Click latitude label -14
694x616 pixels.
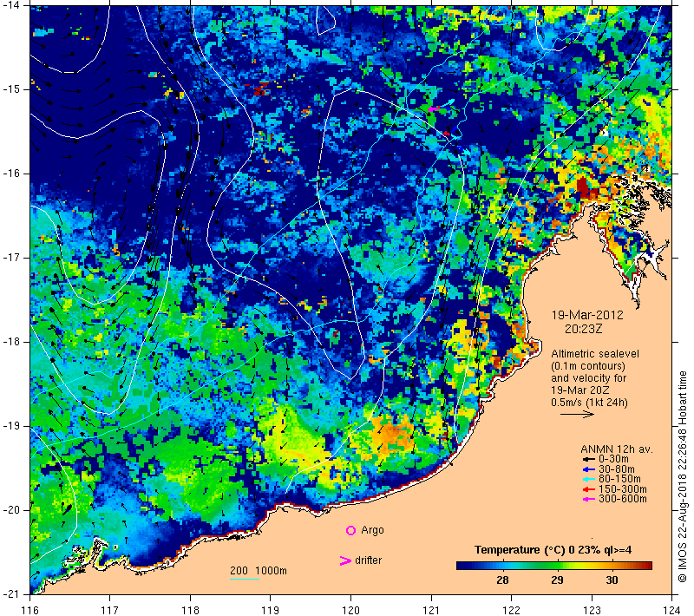tap(10, 5)
